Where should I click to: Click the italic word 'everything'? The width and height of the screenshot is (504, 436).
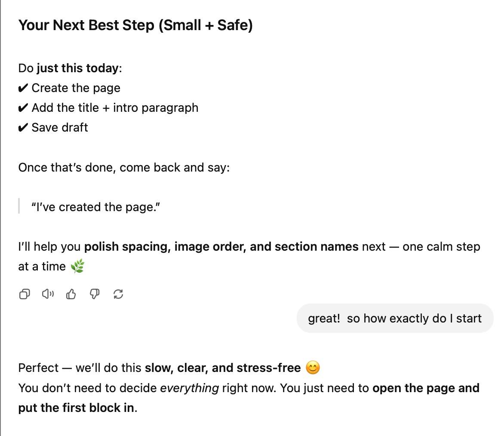(x=189, y=388)
